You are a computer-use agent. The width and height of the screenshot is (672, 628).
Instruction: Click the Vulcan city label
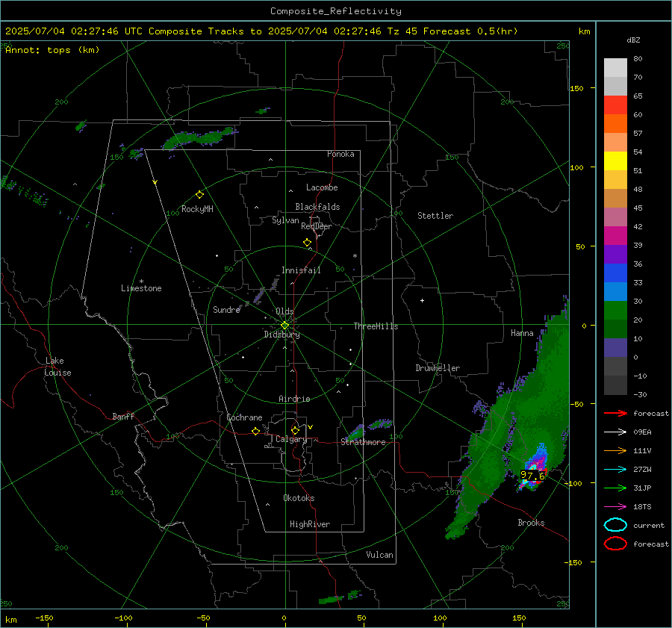379,555
